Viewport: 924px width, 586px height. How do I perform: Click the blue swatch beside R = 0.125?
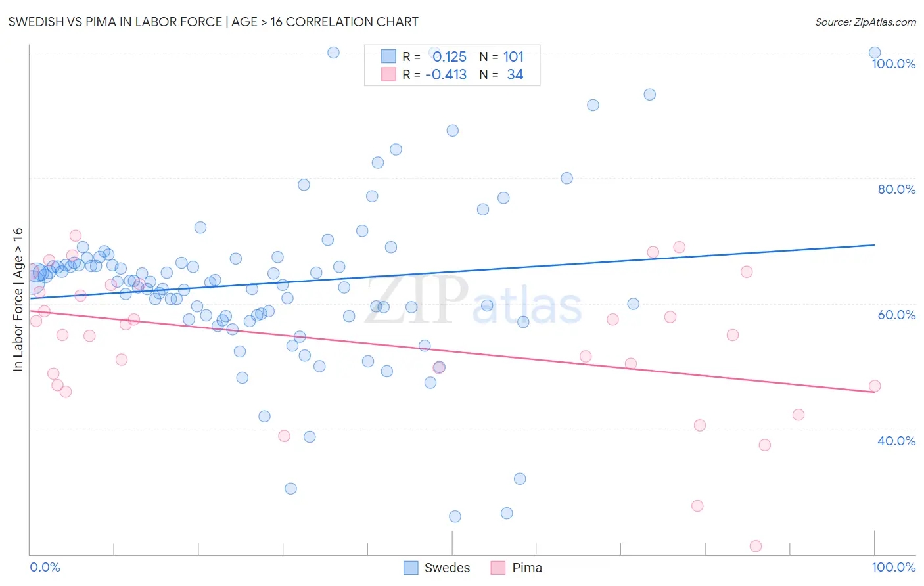tap(388, 56)
